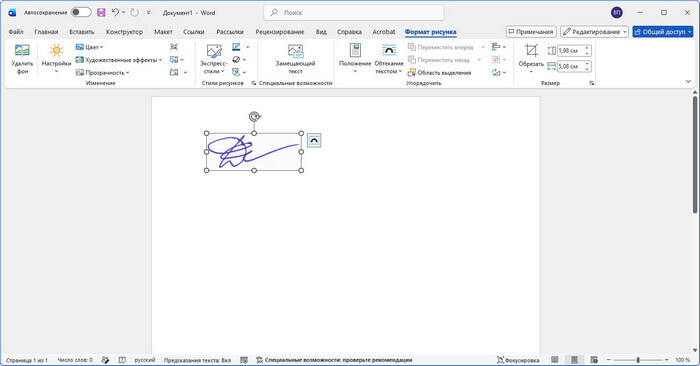The height and width of the screenshot is (366, 700).
Task: Open Художественные эффекты dropdown
Action: tap(118, 60)
